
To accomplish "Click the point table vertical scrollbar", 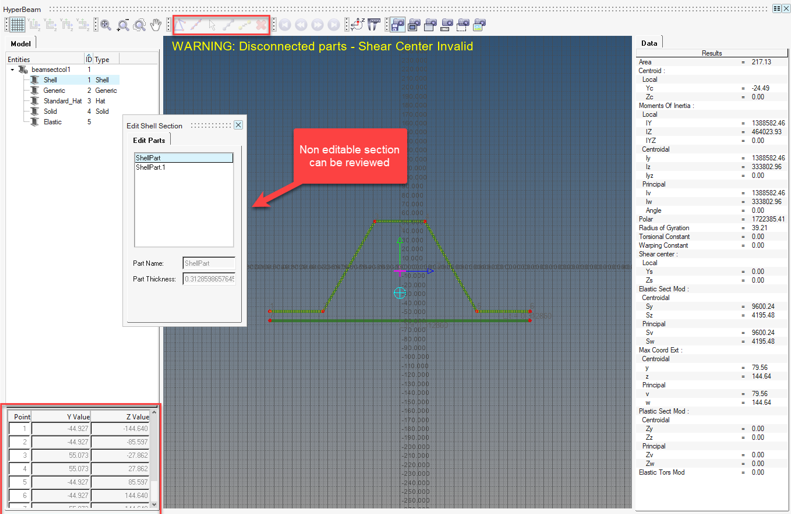I will [154, 458].
